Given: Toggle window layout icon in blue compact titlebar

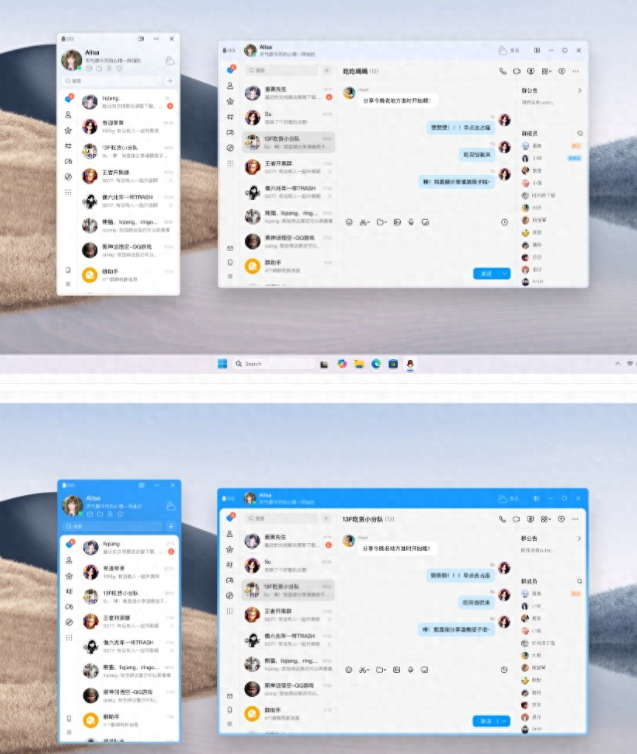Looking at the screenshot, I should tap(142, 485).
